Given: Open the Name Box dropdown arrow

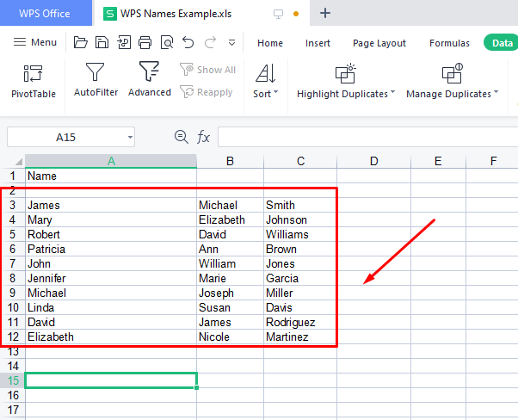Looking at the screenshot, I should click(x=131, y=137).
